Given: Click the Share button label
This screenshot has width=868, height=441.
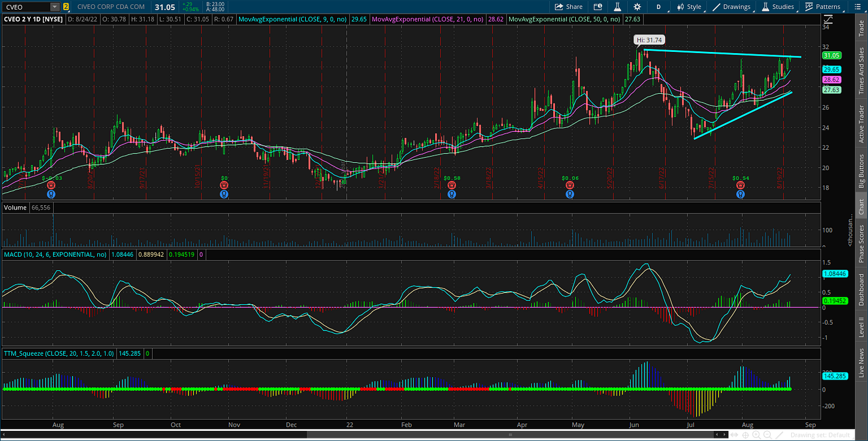Looking at the screenshot, I should click(x=574, y=7).
